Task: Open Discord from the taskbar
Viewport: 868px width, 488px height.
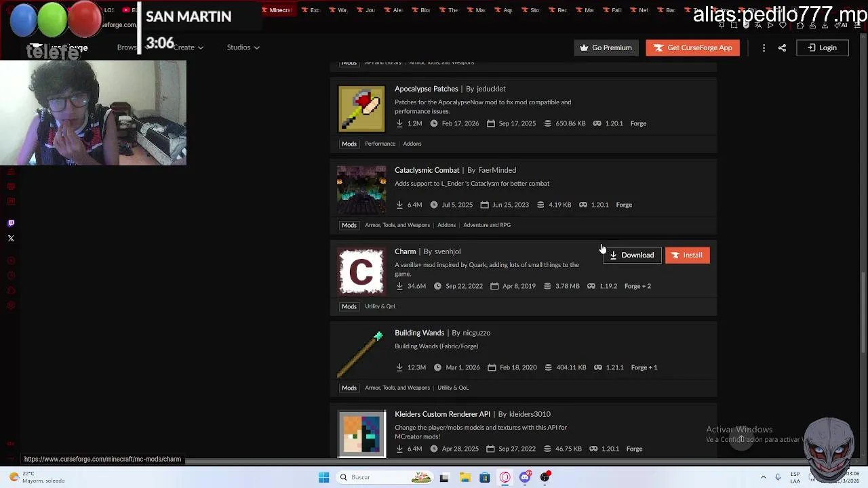Action: (525, 477)
